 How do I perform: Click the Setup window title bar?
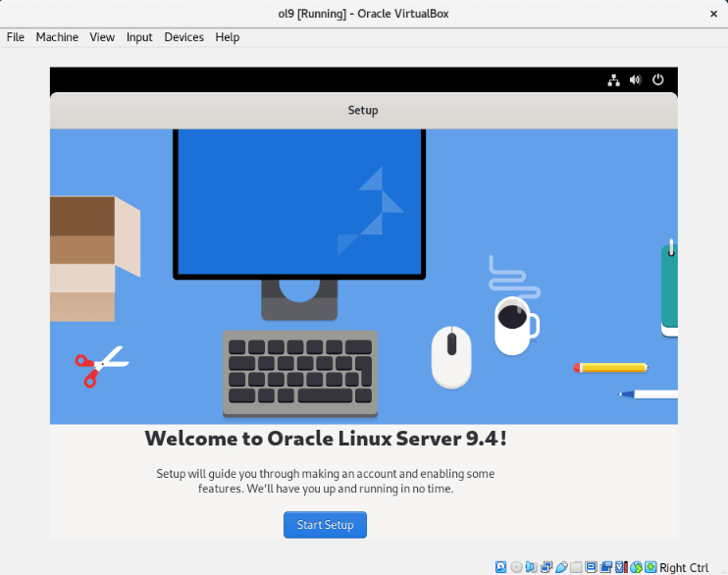pyautogui.click(x=364, y=111)
